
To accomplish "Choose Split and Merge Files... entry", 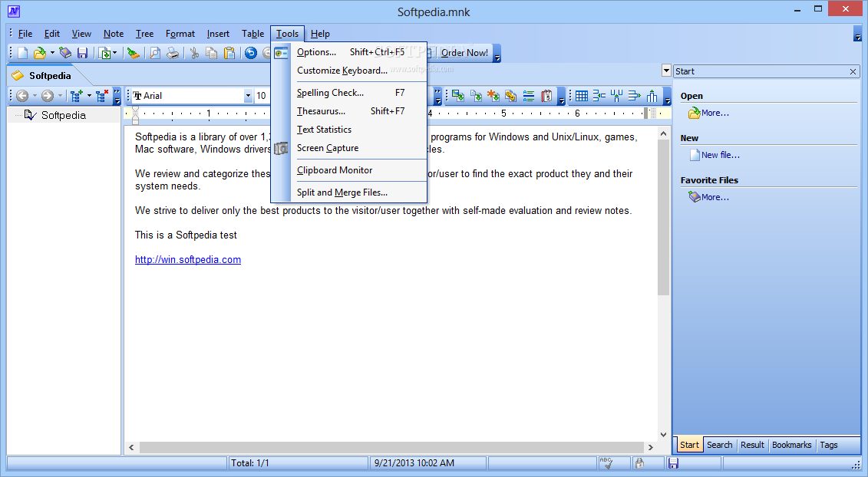I will 349,192.
